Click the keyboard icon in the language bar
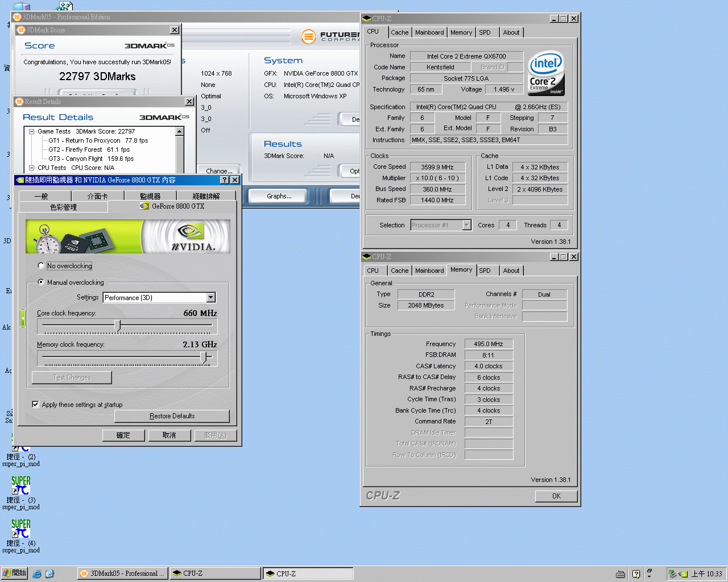Image resolution: width=728 pixels, height=582 pixels. pos(621,574)
